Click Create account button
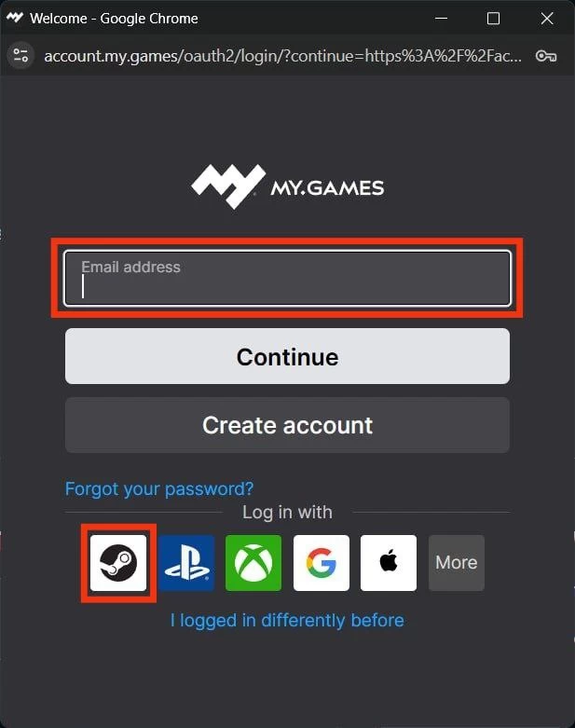Image resolution: width=575 pixels, height=728 pixels. pyautogui.click(x=287, y=425)
